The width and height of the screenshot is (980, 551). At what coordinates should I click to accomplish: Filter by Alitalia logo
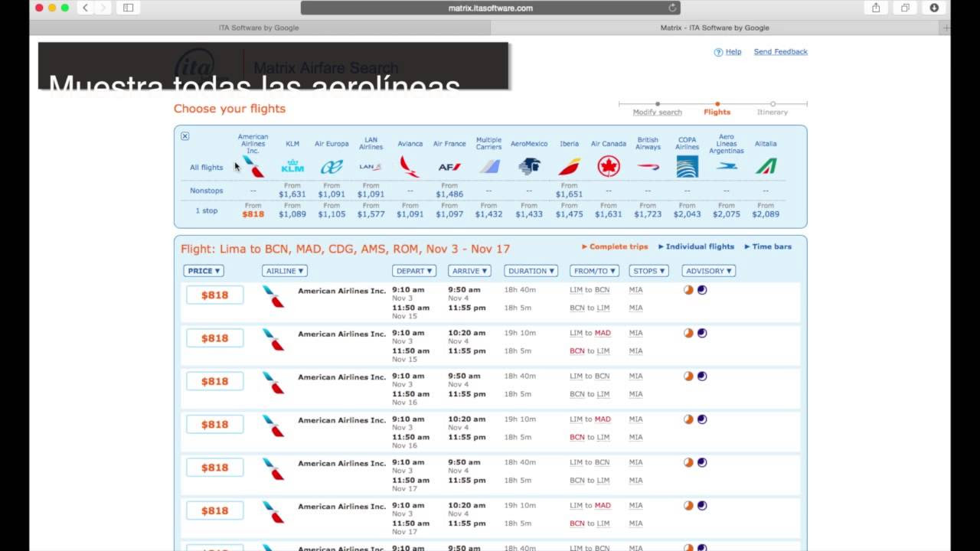(766, 166)
